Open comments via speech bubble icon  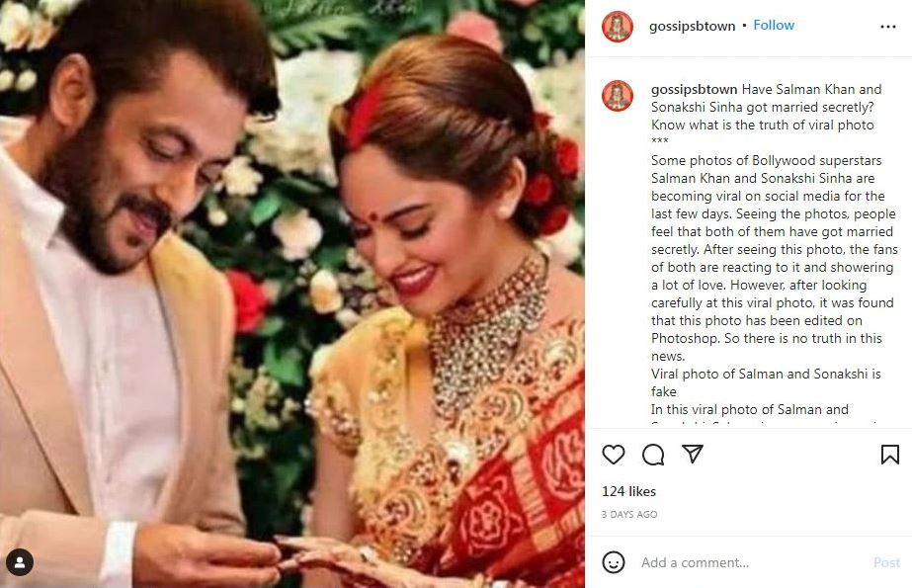[653, 455]
